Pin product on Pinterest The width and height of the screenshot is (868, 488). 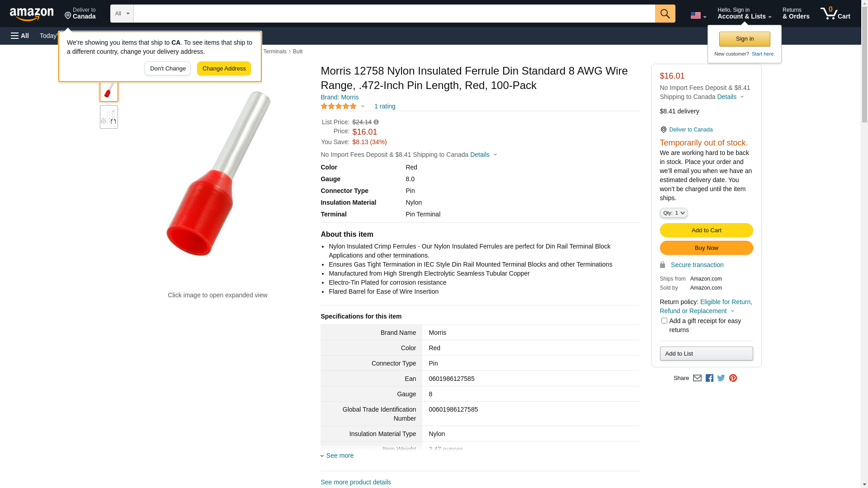click(x=733, y=378)
